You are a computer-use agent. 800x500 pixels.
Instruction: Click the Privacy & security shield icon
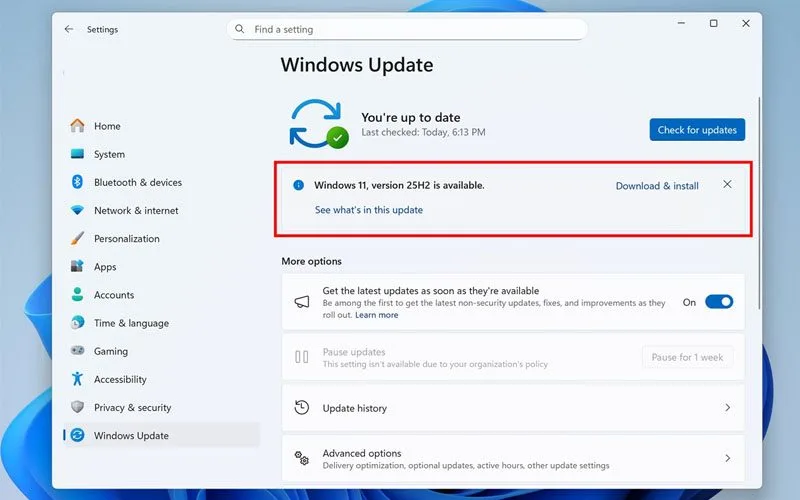point(78,407)
